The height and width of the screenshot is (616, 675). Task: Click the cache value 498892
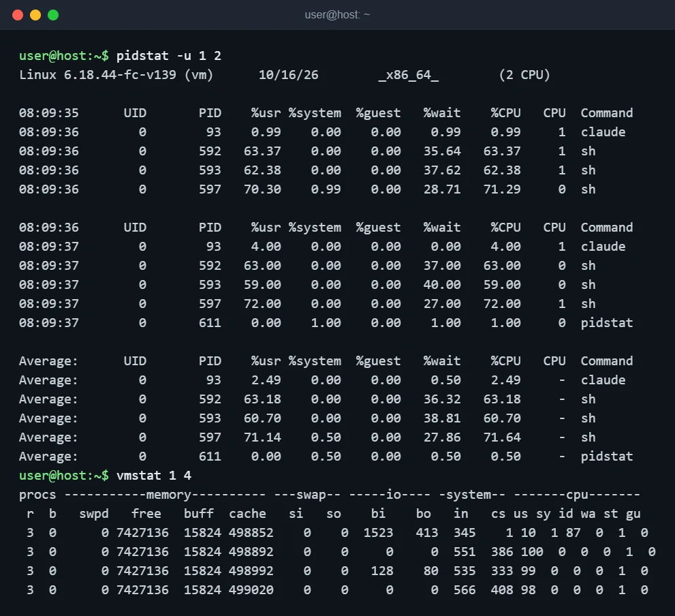[x=251, y=552]
